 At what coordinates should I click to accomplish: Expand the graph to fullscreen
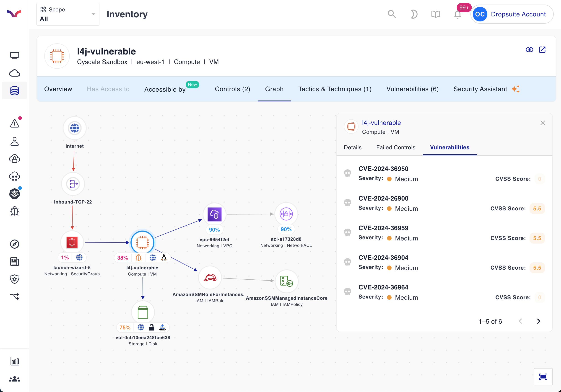tap(543, 377)
